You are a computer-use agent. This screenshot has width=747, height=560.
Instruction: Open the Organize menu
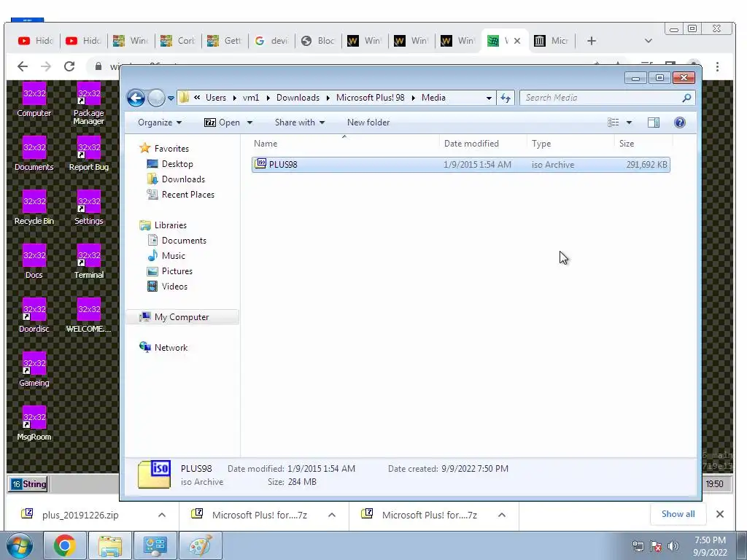(160, 122)
